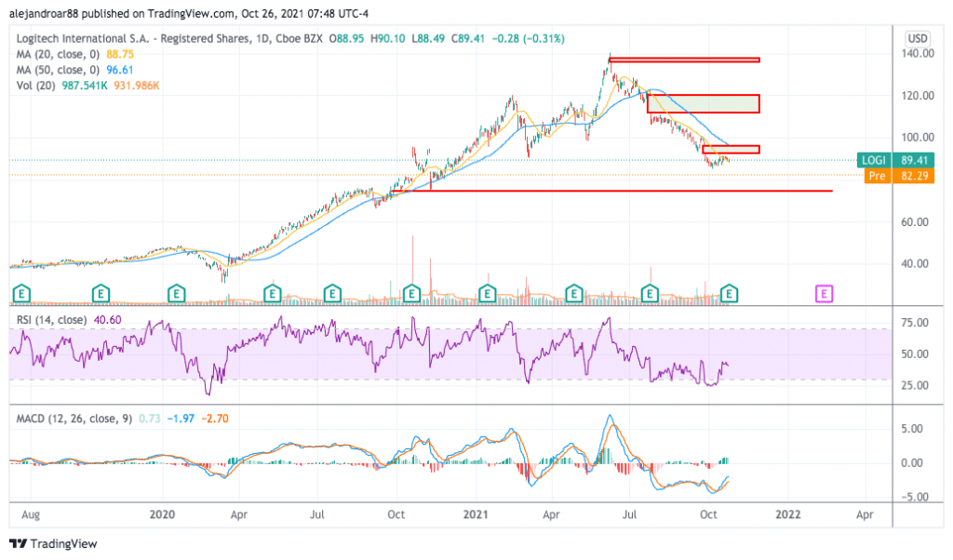Select the Vol (20) indicator legend
This screenshot has height=560, width=953.
[x=36, y=87]
